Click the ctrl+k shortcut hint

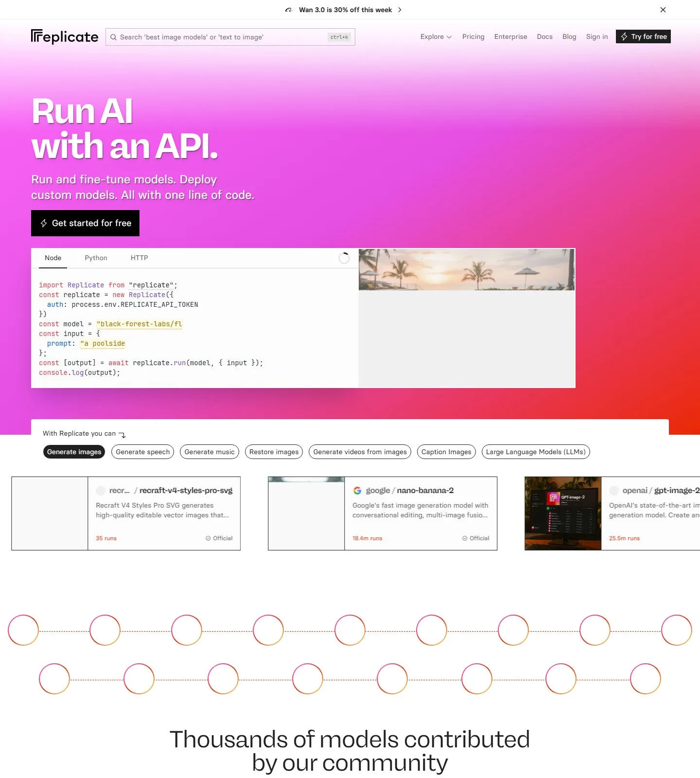pyautogui.click(x=339, y=37)
